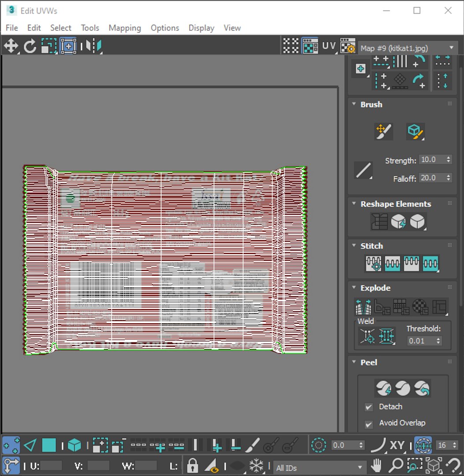
Task: Click Stitch to Target icon
Action: [374, 263]
